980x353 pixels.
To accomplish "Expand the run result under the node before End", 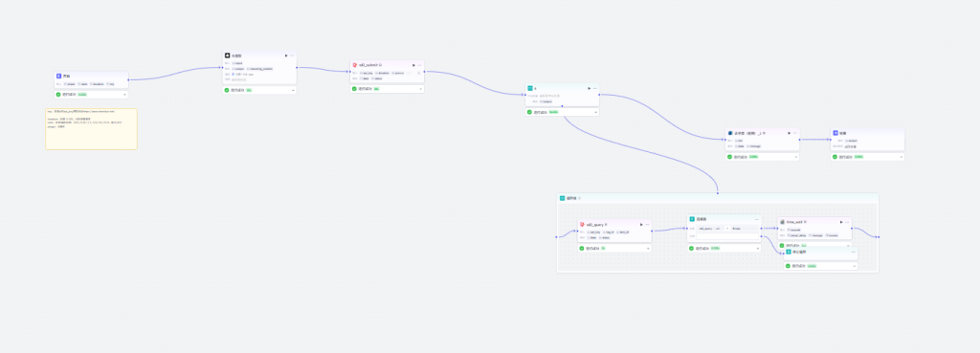I will (795, 157).
